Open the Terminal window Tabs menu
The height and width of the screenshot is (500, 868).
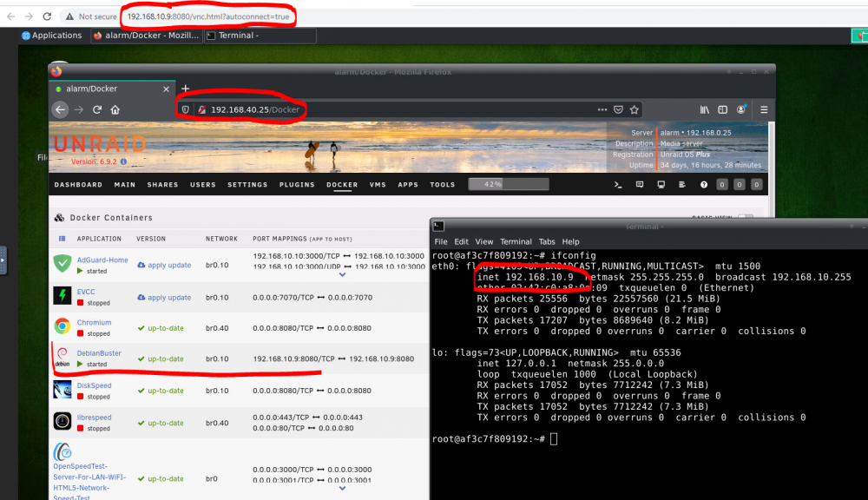pyautogui.click(x=547, y=241)
